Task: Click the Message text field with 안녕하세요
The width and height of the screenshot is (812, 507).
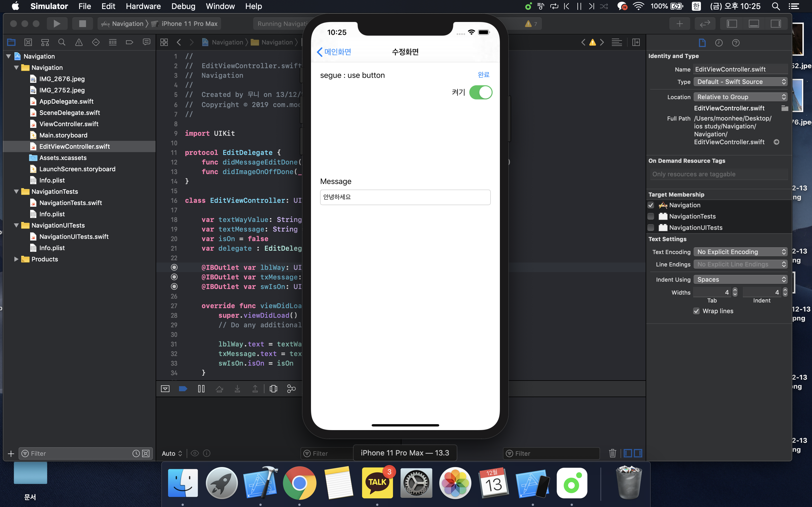Action: point(405,197)
